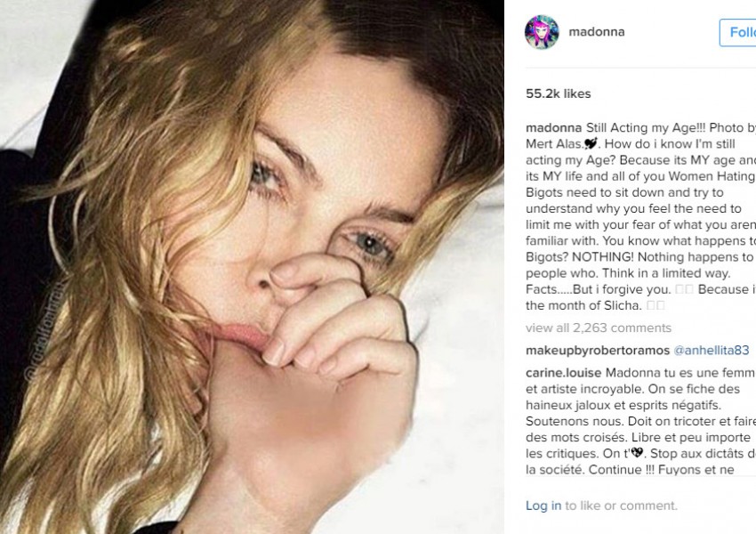Click the emoji placeholder after 'forgive you.'
Image resolution: width=756 pixels, height=534 pixels.
coord(684,289)
